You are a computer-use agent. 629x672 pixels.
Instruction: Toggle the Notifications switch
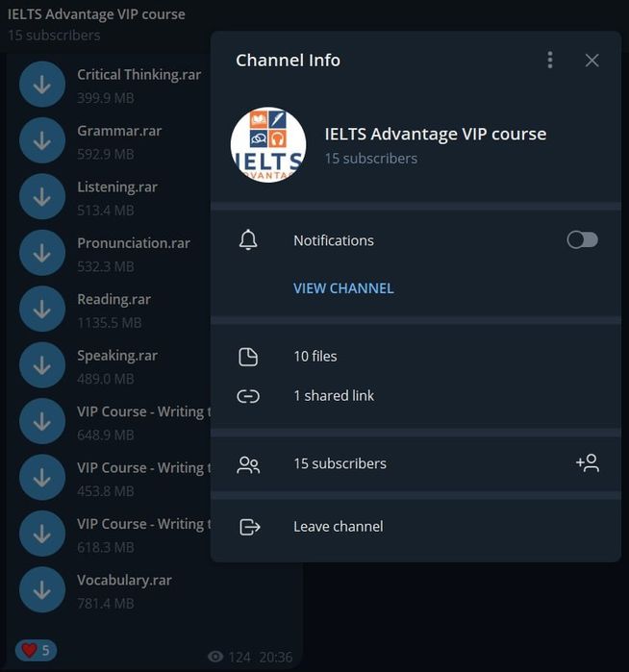click(582, 240)
